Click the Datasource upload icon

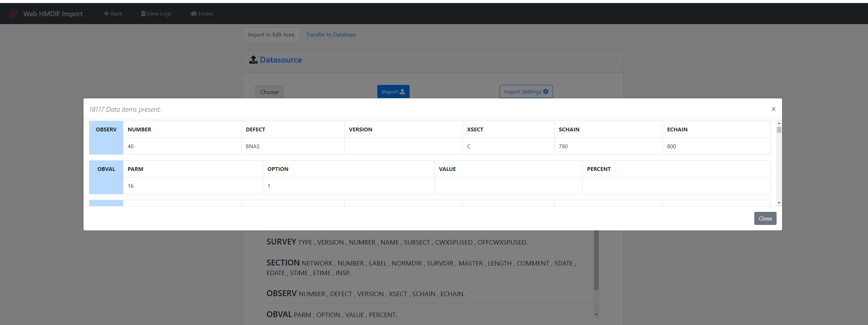(x=253, y=59)
